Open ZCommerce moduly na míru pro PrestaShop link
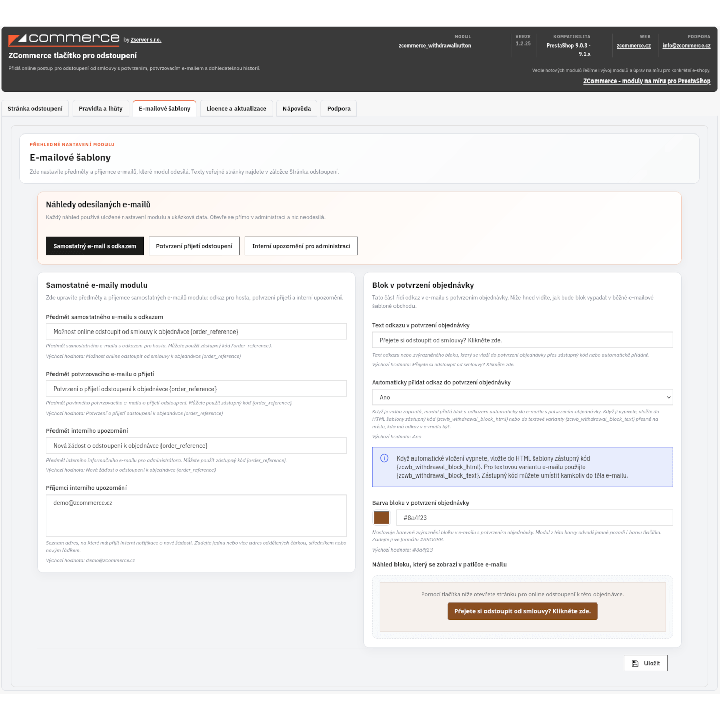 pos(647,81)
